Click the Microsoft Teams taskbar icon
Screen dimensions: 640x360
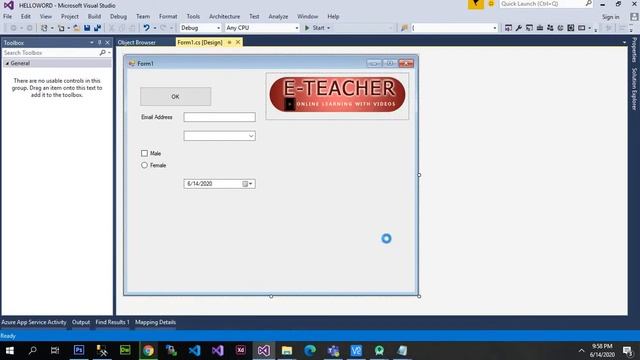pos(333,350)
